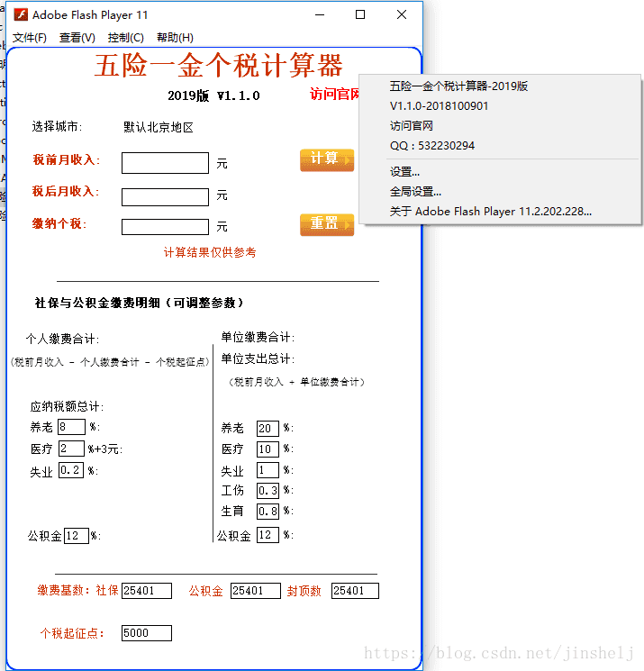This screenshot has width=644, height=671.
Task: Open the 查看(V) menu
Action: [77, 38]
